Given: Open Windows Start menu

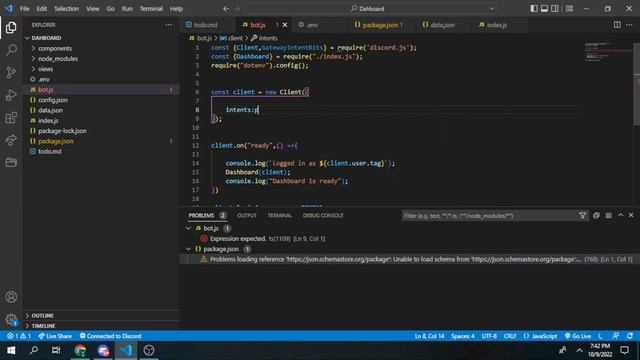Looking at the screenshot, I should coord(11,350).
